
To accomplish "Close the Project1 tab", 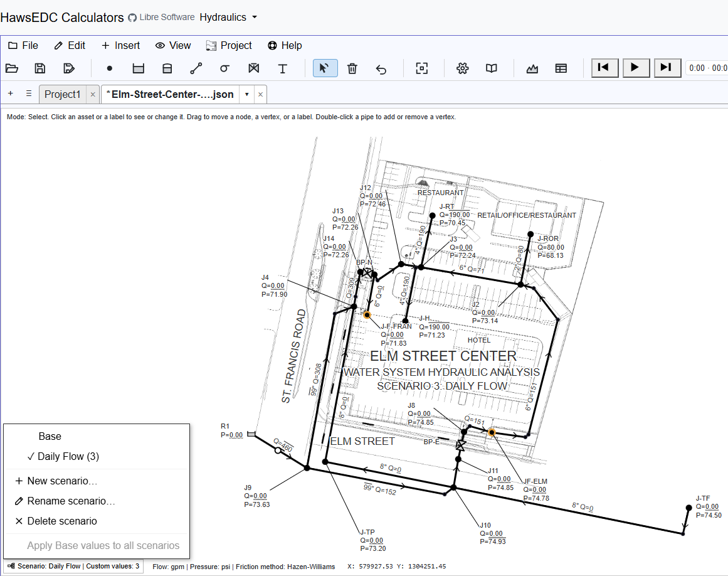I will tap(93, 95).
